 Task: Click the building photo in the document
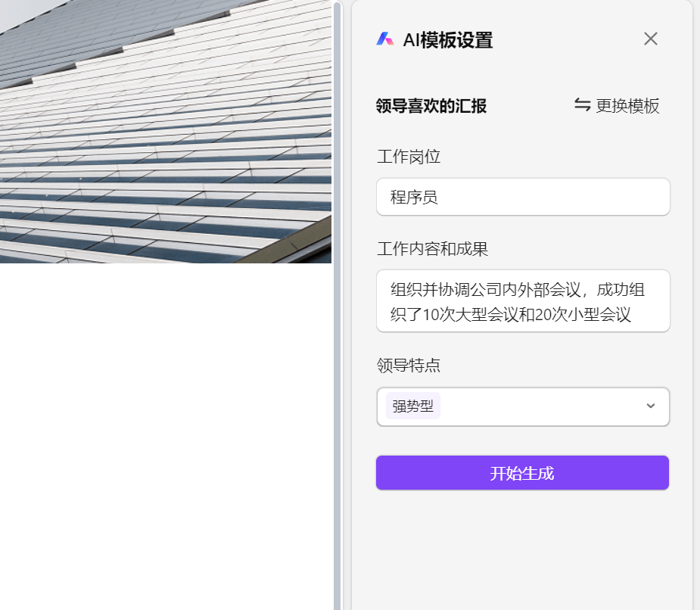click(x=166, y=131)
